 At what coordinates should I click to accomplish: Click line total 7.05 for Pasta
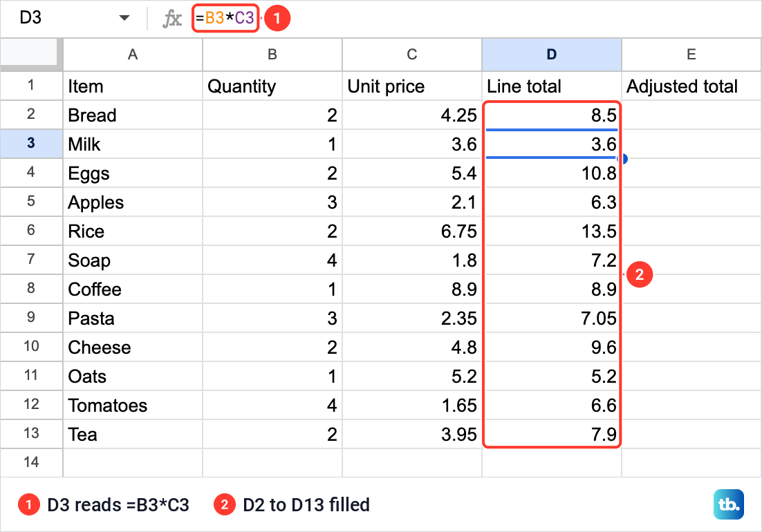[x=552, y=318]
